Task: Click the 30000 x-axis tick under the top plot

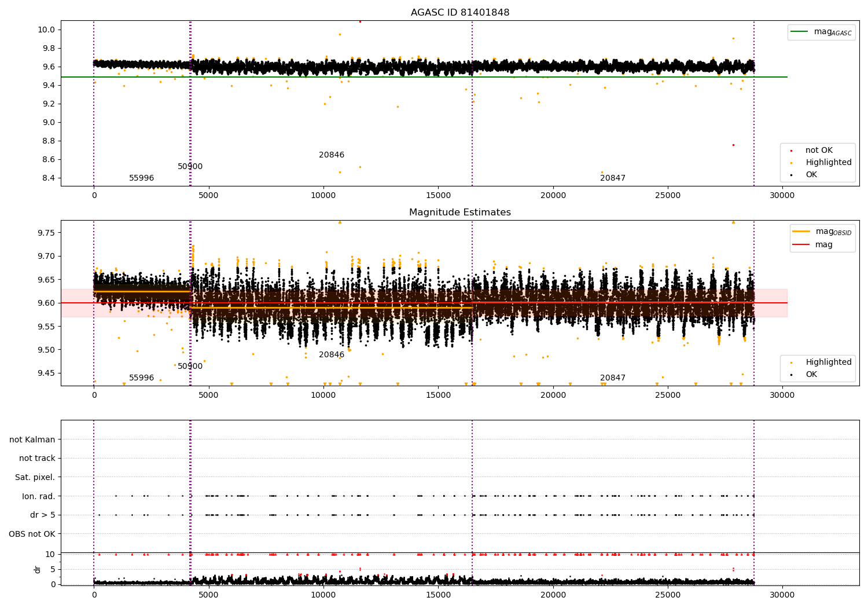Action: point(782,195)
